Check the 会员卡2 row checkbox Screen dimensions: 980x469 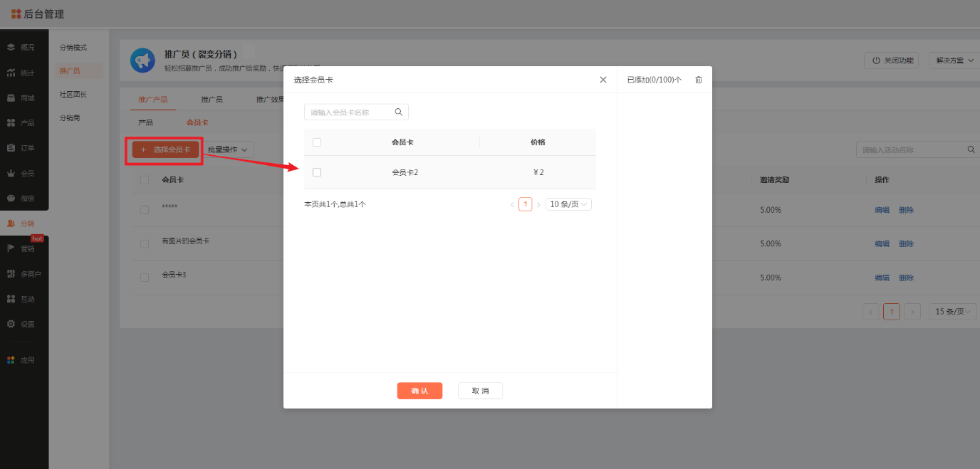point(317,172)
